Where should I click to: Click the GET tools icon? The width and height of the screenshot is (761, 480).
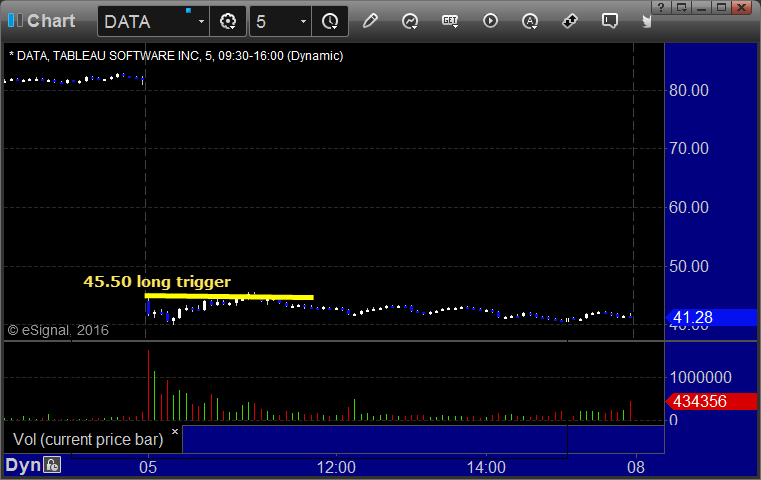pyautogui.click(x=450, y=21)
